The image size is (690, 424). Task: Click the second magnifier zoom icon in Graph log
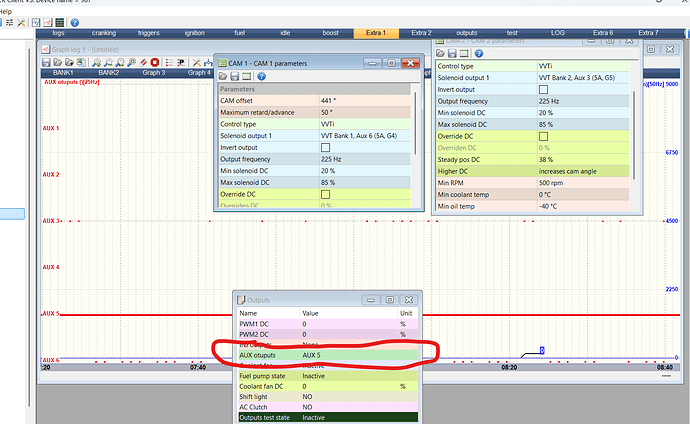pos(108,62)
